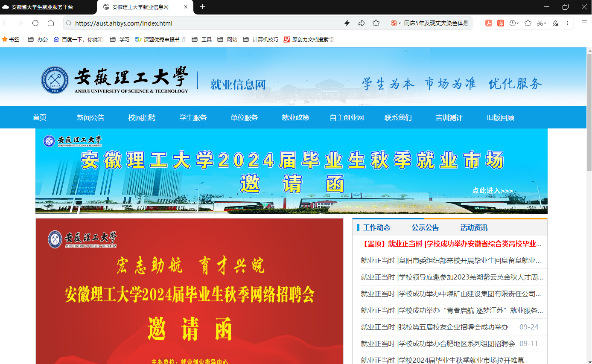Click the lightning speed mode icon

coord(347,23)
